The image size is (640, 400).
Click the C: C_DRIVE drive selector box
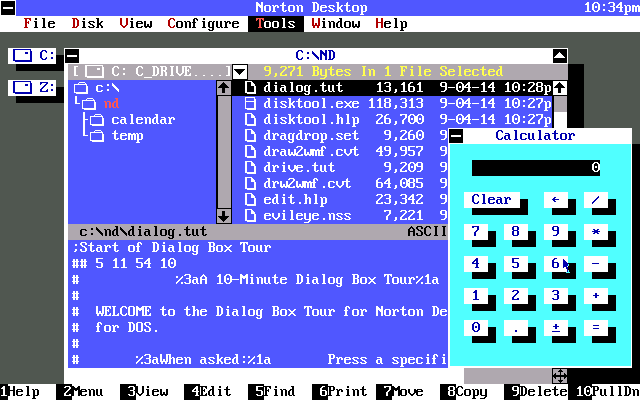click(x=152, y=72)
